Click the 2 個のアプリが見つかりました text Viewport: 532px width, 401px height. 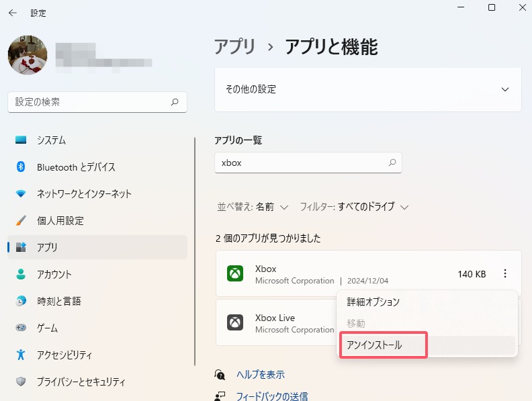268,238
